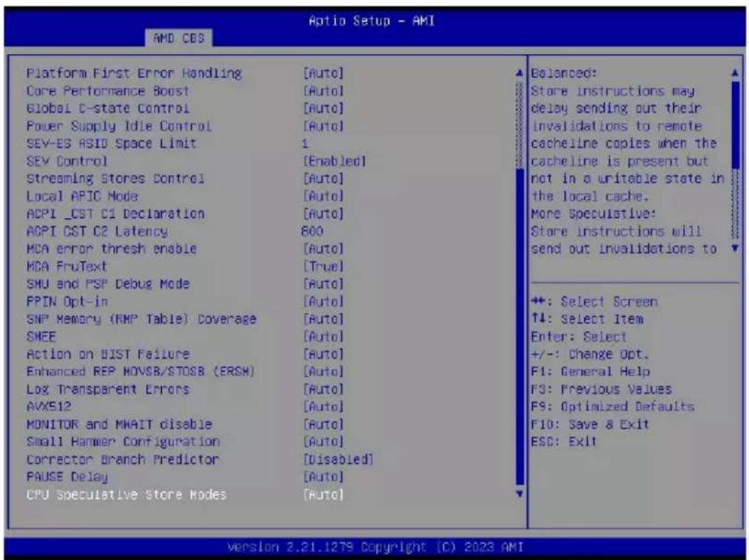
Task: Change Core Performance Boost setting
Action: (x=185, y=90)
